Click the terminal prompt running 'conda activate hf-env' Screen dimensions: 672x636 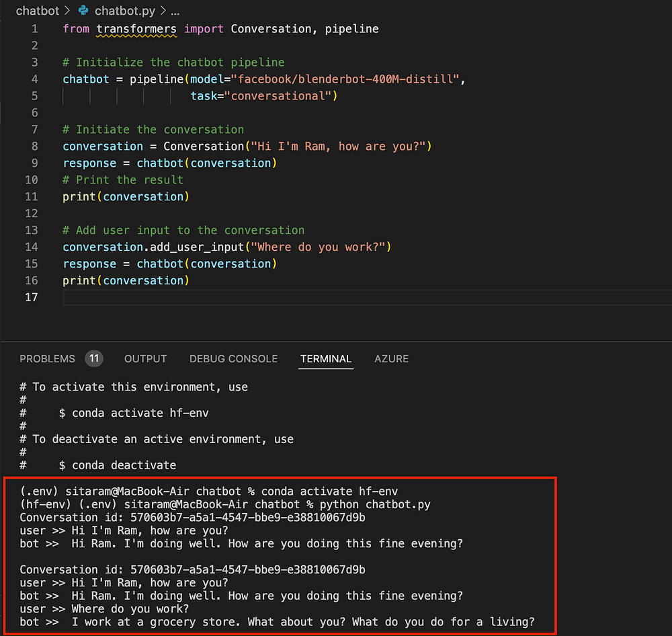pos(209,491)
